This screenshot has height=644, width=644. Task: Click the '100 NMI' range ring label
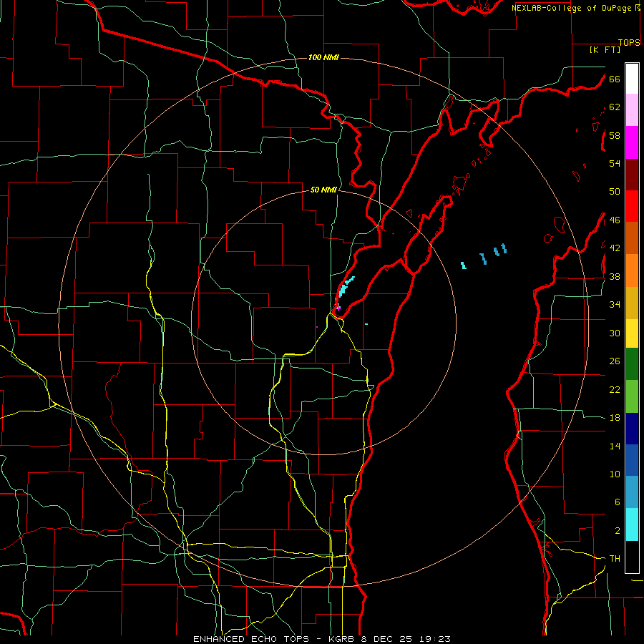point(323,57)
